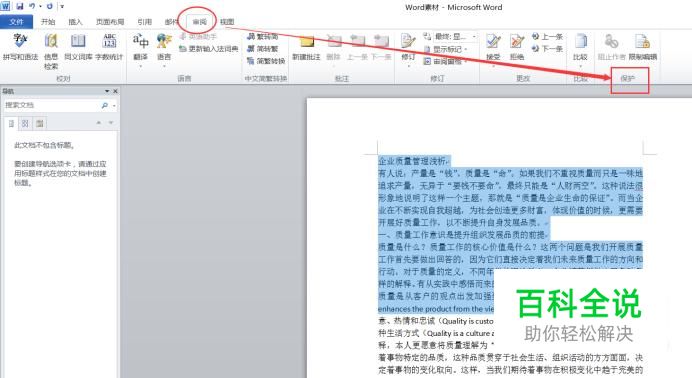
Task: Show headings view tab in navigation pane
Action: [11, 124]
